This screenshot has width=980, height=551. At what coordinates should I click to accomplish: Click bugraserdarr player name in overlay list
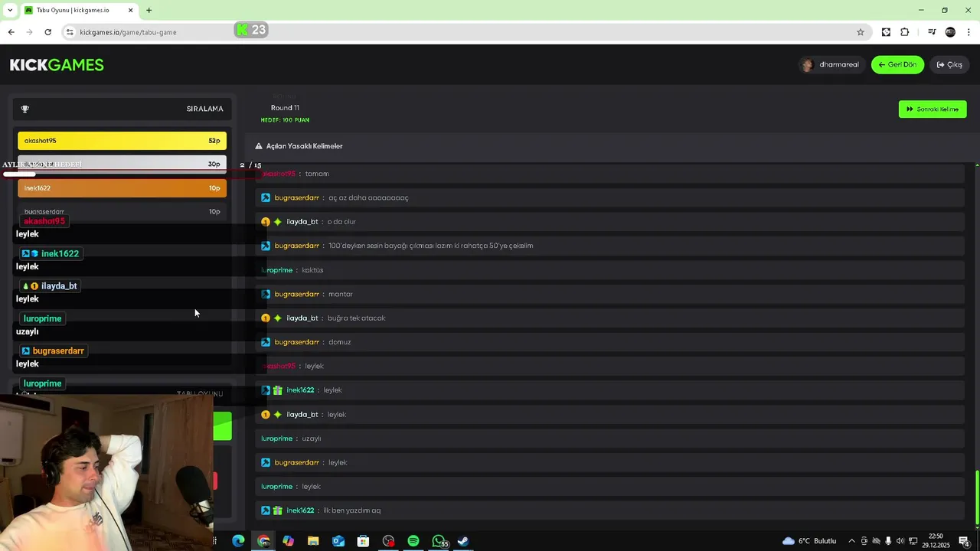coord(58,351)
